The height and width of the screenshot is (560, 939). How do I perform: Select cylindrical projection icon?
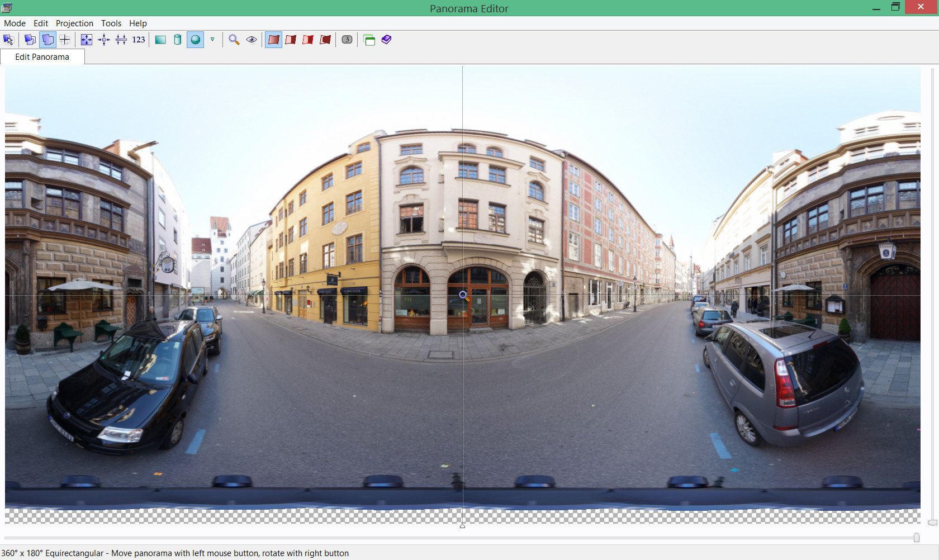pyautogui.click(x=178, y=40)
